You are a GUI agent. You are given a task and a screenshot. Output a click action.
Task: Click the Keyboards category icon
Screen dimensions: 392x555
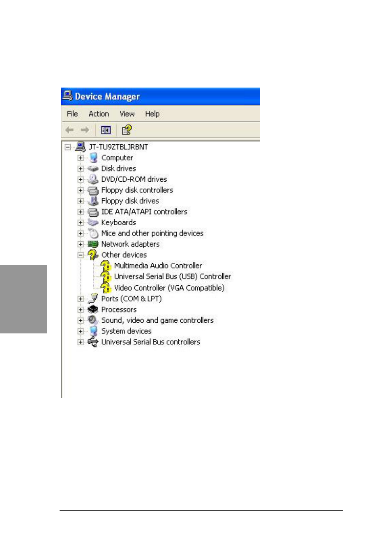tap(93, 222)
